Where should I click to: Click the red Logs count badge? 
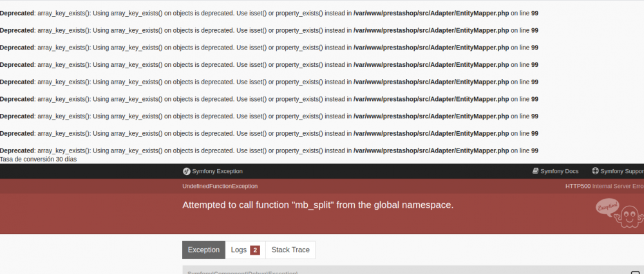click(x=255, y=250)
